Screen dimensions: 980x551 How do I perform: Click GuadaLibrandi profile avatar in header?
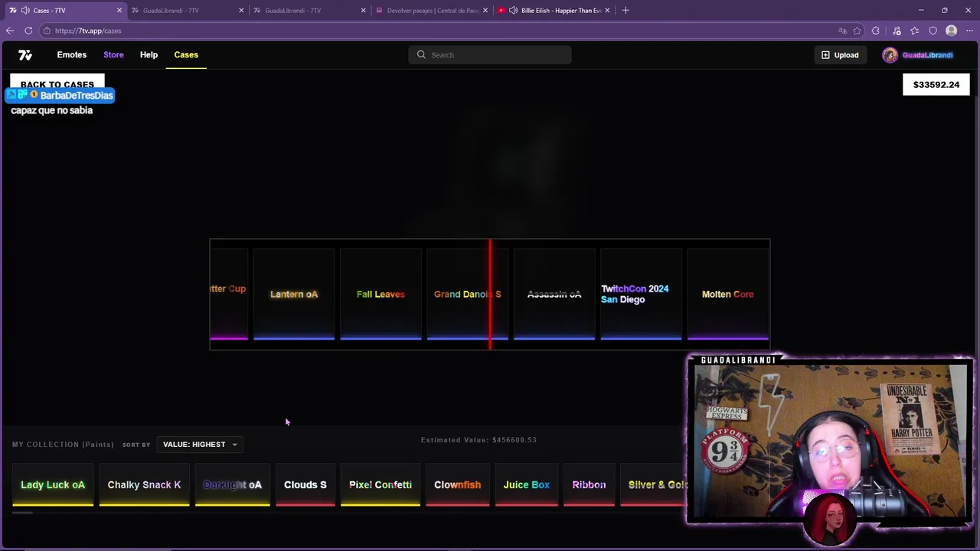(x=890, y=55)
